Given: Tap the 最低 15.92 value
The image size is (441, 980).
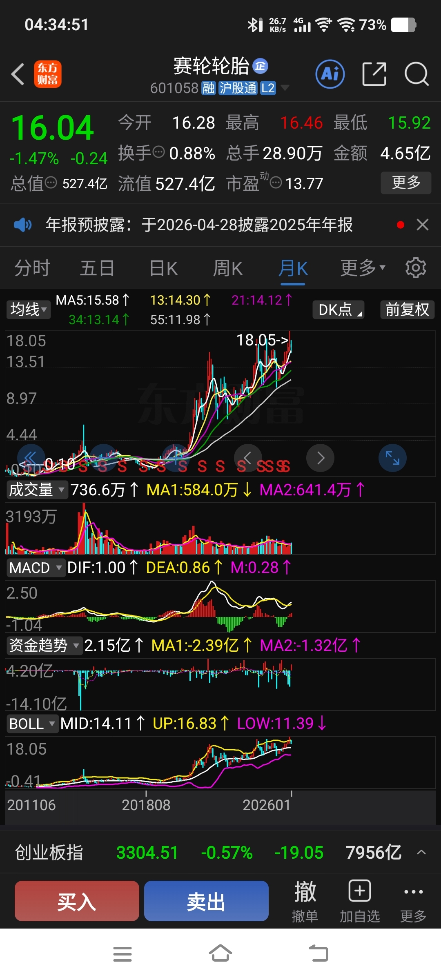Looking at the screenshot, I should [409, 123].
